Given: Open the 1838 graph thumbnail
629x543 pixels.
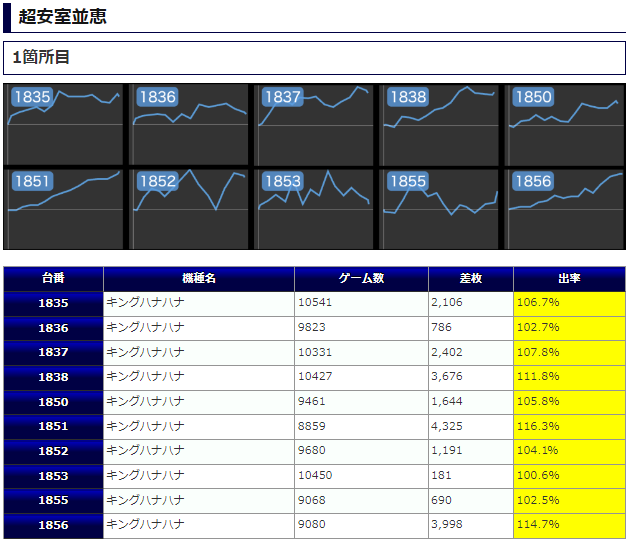Looking at the screenshot, I should coord(440,124).
